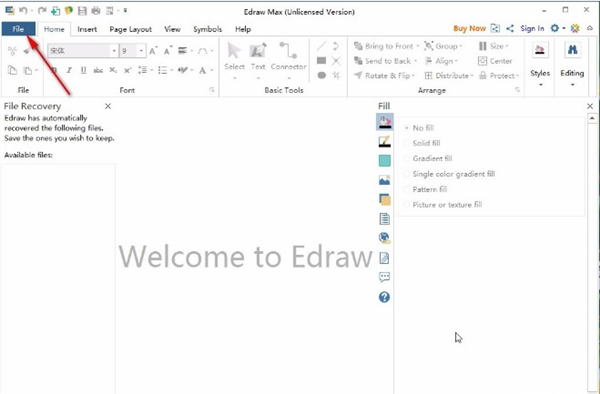Expand the Align dropdown
600x394 pixels.
[x=456, y=61]
